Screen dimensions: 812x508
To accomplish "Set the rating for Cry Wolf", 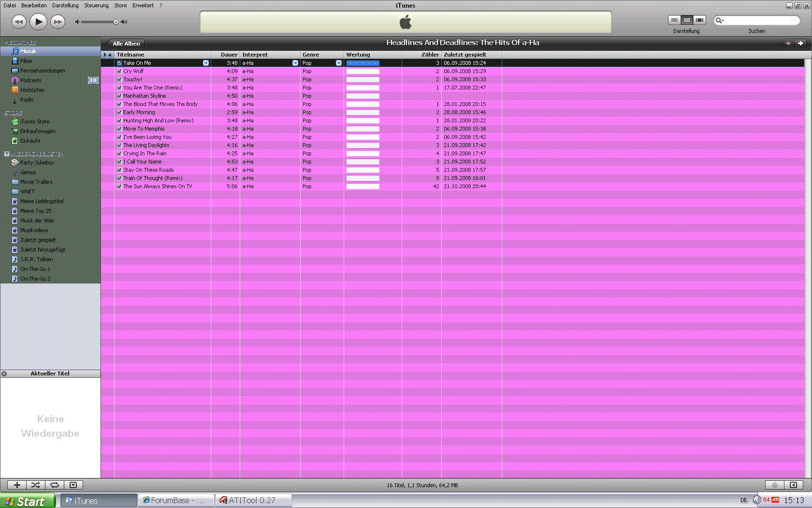I will (363, 71).
